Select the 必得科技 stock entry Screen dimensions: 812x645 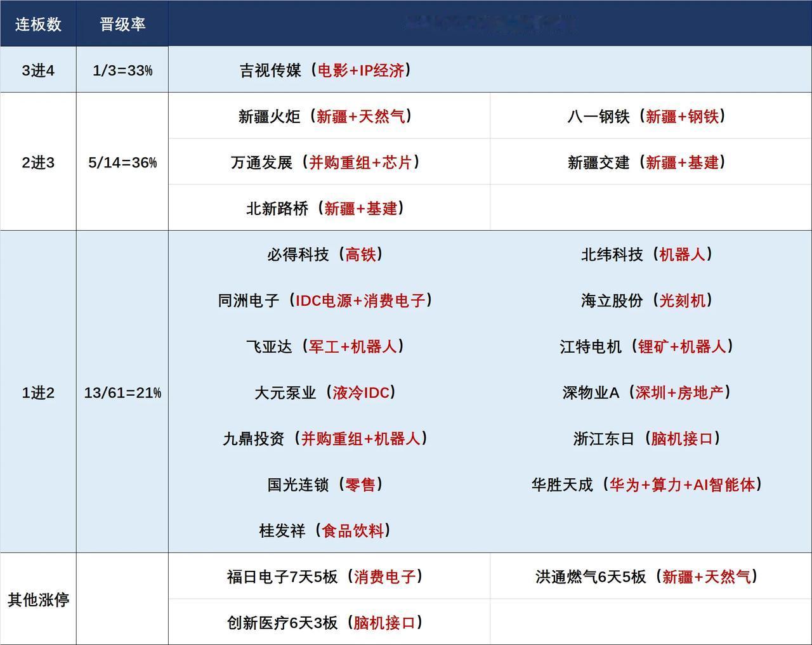[x=326, y=254]
